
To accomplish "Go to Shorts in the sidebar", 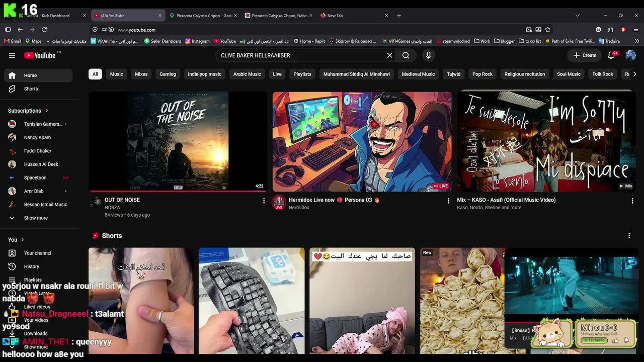I will pyautogui.click(x=38, y=89).
